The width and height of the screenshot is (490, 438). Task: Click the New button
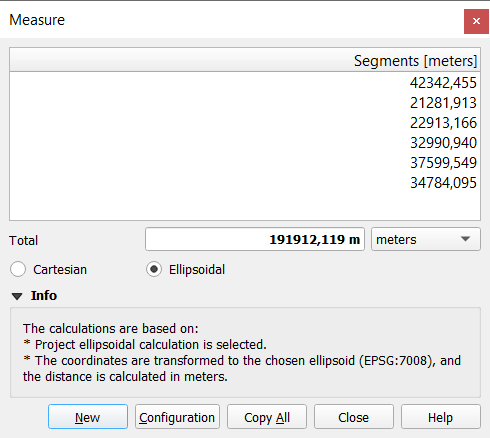point(88,417)
